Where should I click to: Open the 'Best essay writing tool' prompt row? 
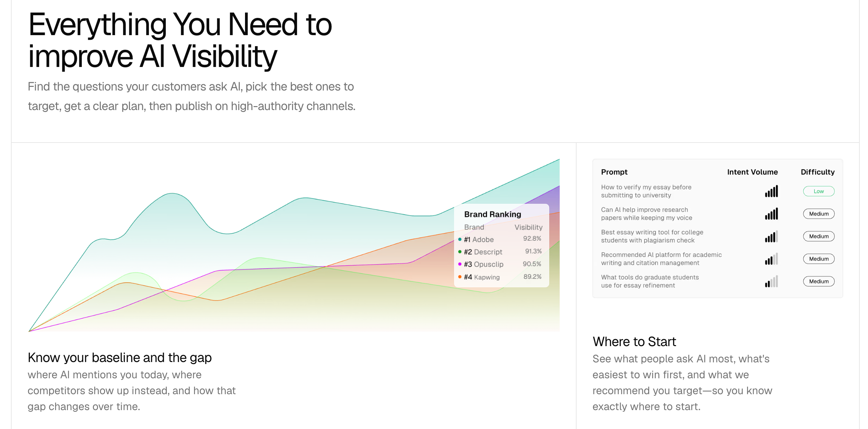(652, 236)
